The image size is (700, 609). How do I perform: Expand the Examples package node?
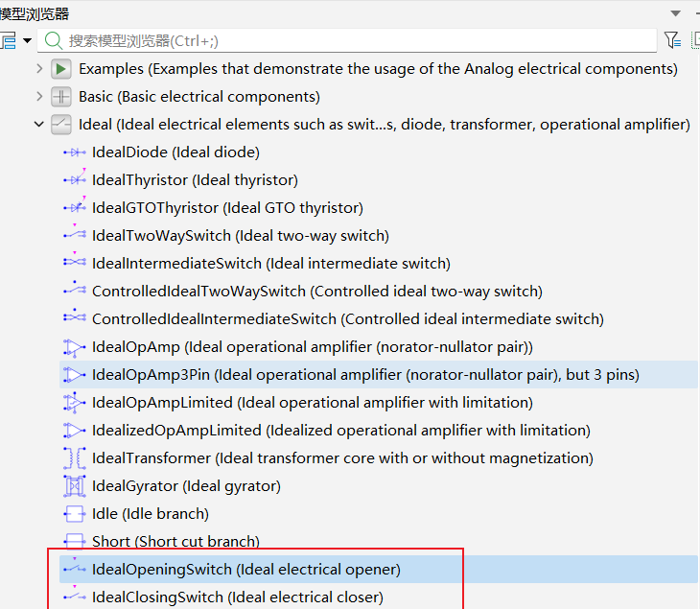coord(39,69)
